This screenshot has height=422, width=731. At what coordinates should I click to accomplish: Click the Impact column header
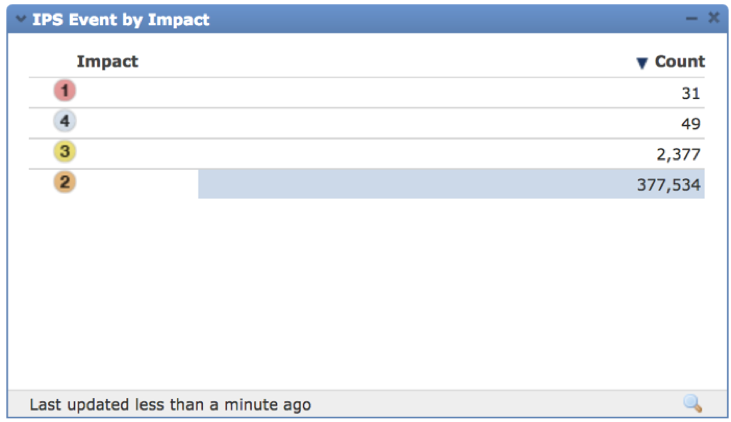pos(107,62)
